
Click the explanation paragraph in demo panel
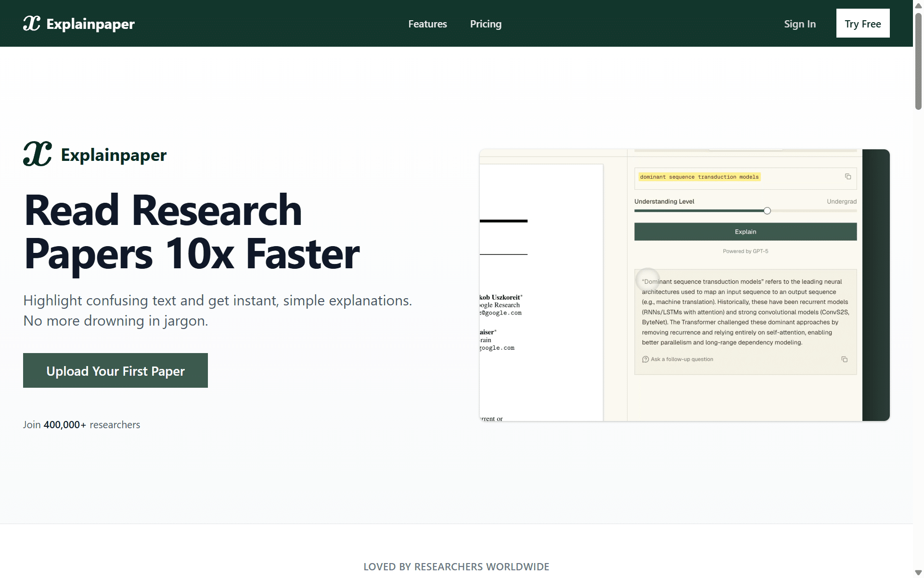745,312
